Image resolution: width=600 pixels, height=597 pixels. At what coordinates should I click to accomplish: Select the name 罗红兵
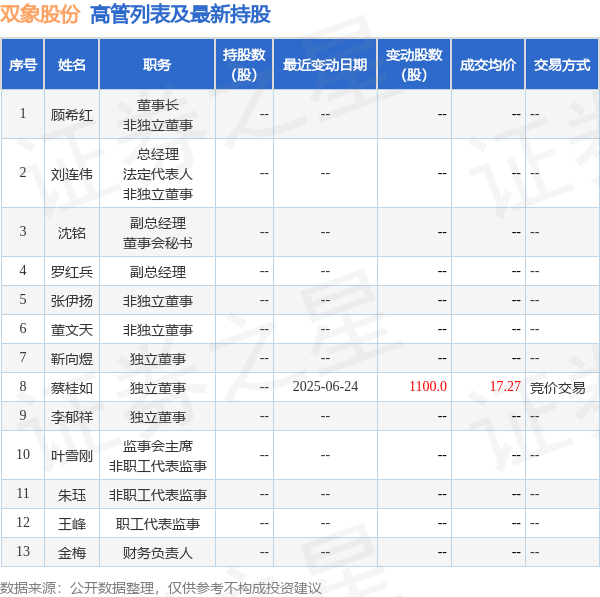click(72, 272)
